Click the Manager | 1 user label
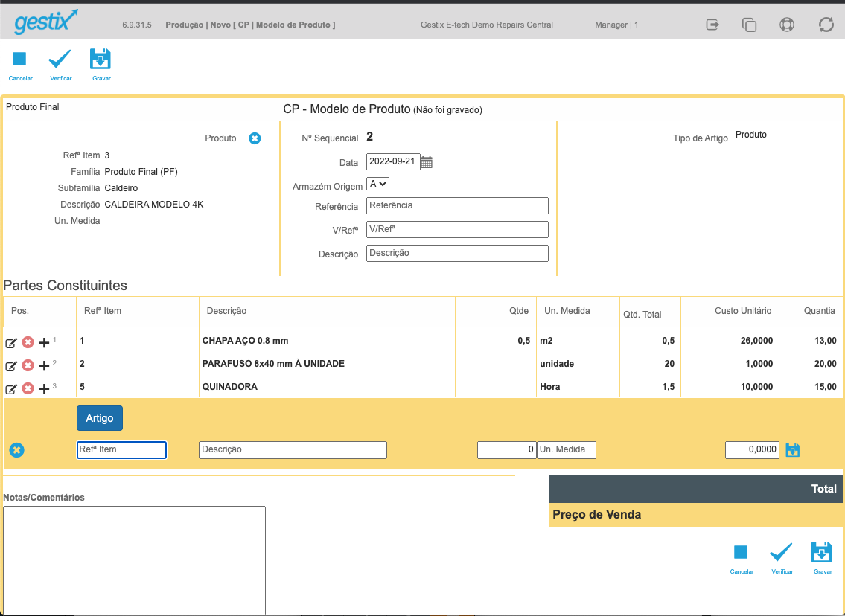The width and height of the screenshot is (845, 616). point(616,25)
